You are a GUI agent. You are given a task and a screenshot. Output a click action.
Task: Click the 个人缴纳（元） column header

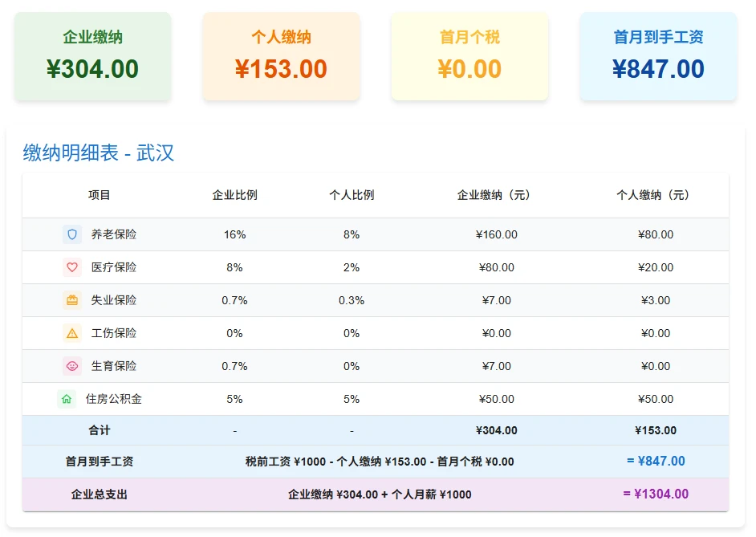click(x=655, y=195)
